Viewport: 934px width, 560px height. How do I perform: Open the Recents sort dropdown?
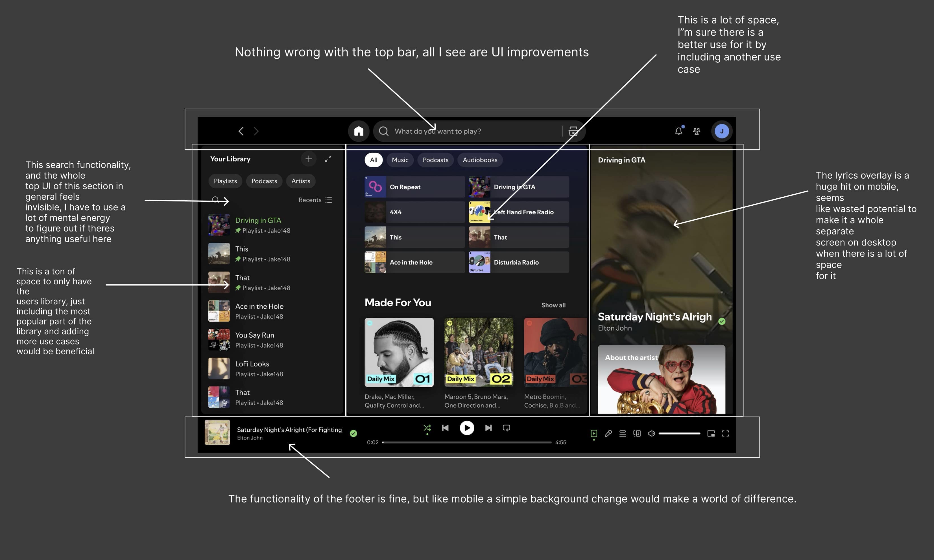[315, 200]
